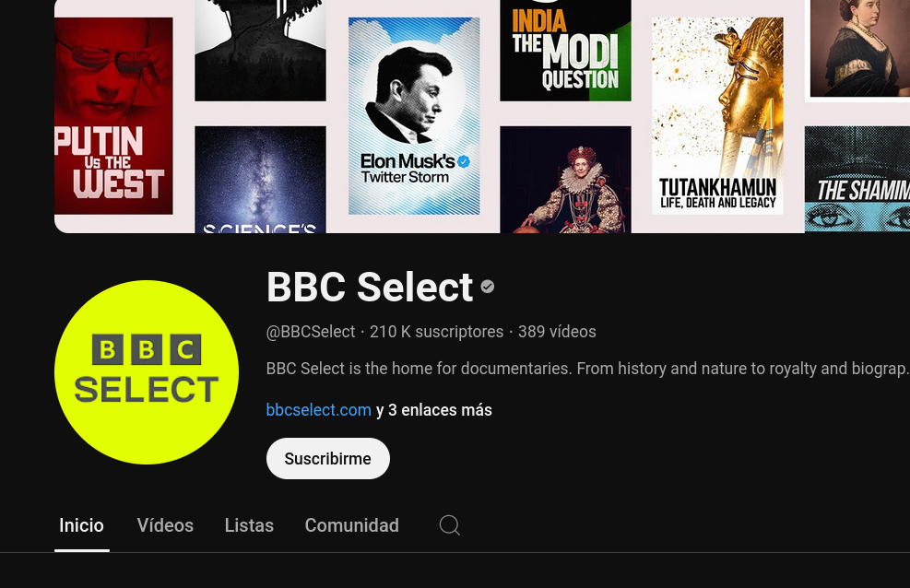The height and width of the screenshot is (588, 910).
Task: Open the bbcselect.com link
Action: coord(318,410)
